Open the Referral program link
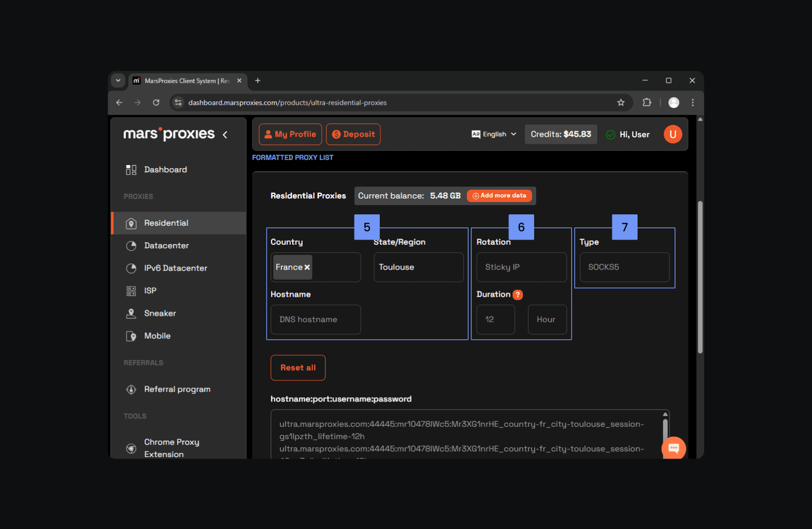Screen dimensions: 812x529 click(177, 390)
